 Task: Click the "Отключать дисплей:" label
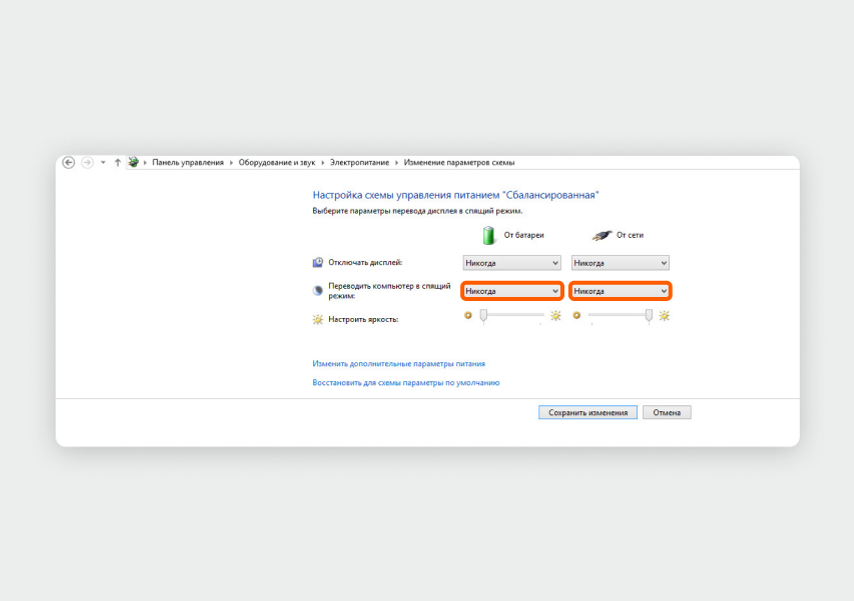[365, 263]
